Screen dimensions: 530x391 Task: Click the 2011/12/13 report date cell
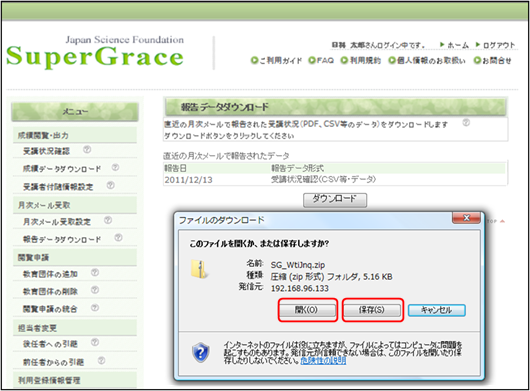coord(189,180)
